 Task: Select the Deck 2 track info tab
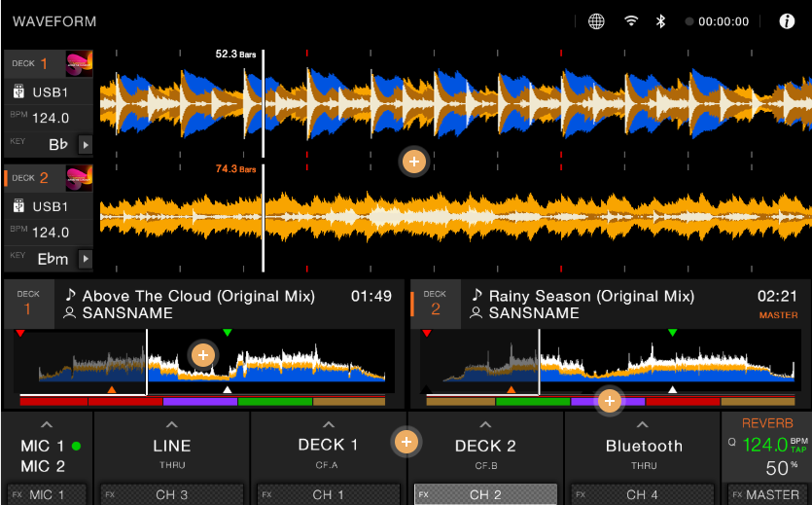[435, 303]
